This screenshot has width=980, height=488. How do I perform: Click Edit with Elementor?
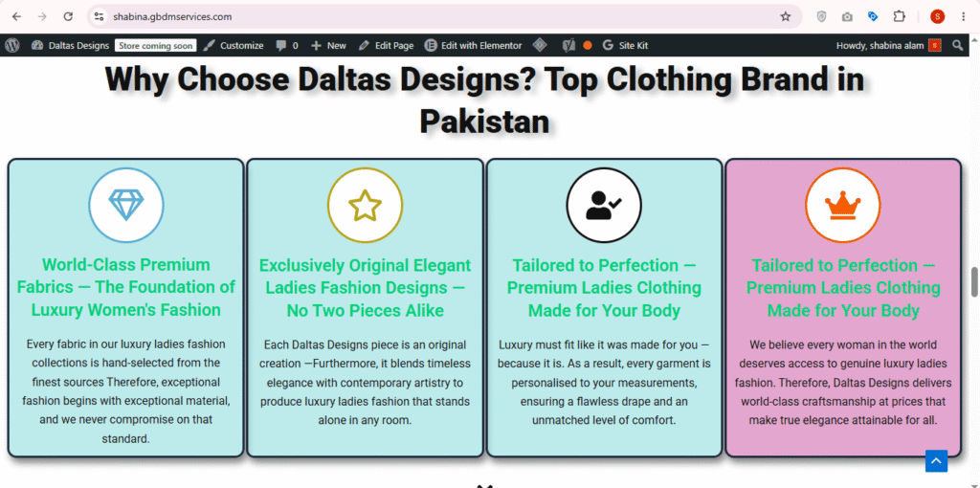point(473,46)
